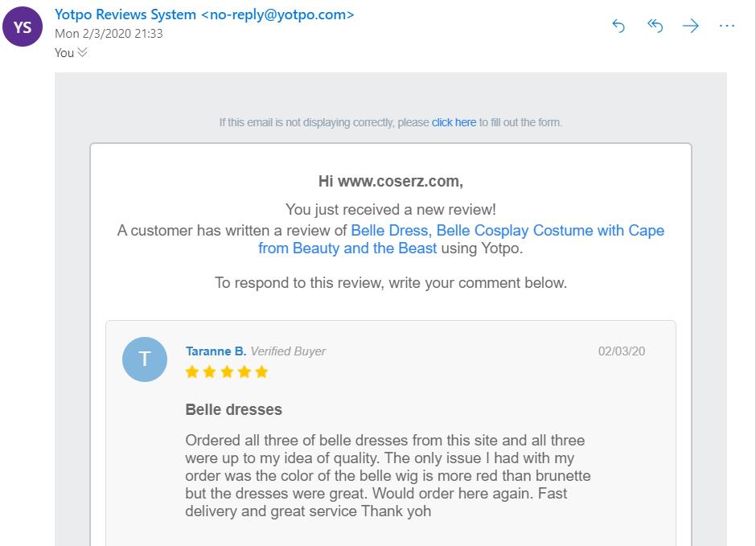This screenshot has width=756, height=546.
Task: Click the Verified Buyer label
Action: (288, 351)
